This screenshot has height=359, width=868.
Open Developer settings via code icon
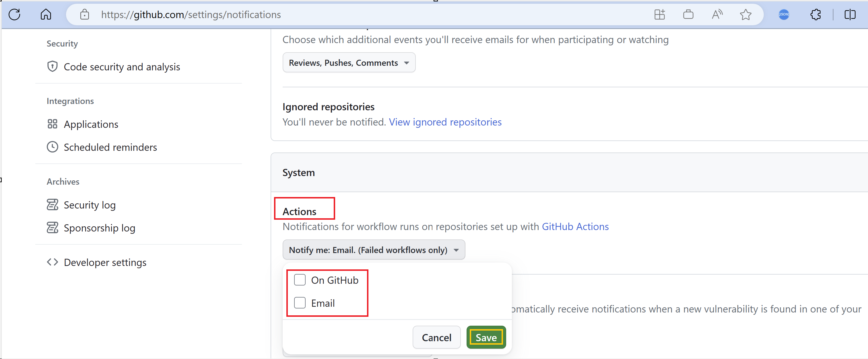pyautogui.click(x=53, y=262)
